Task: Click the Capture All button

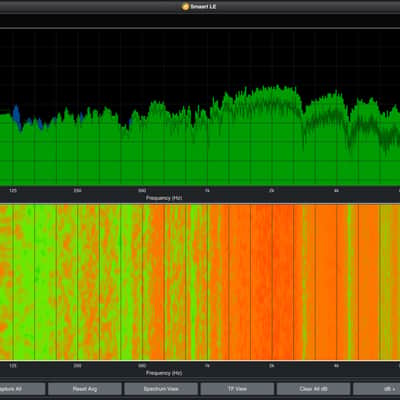Action: (22, 389)
